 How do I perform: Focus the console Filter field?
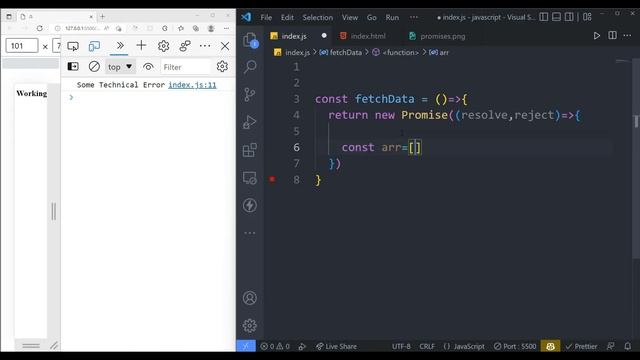tap(186, 67)
